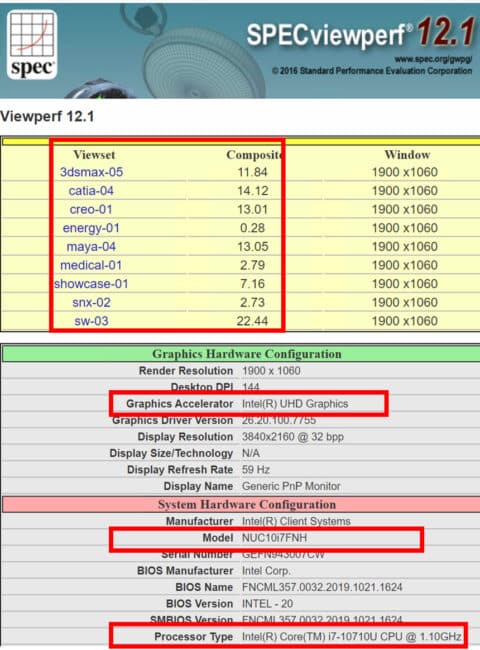The width and height of the screenshot is (480, 650).
Task: Select composite score 14.12
Action: pyautogui.click(x=252, y=191)
